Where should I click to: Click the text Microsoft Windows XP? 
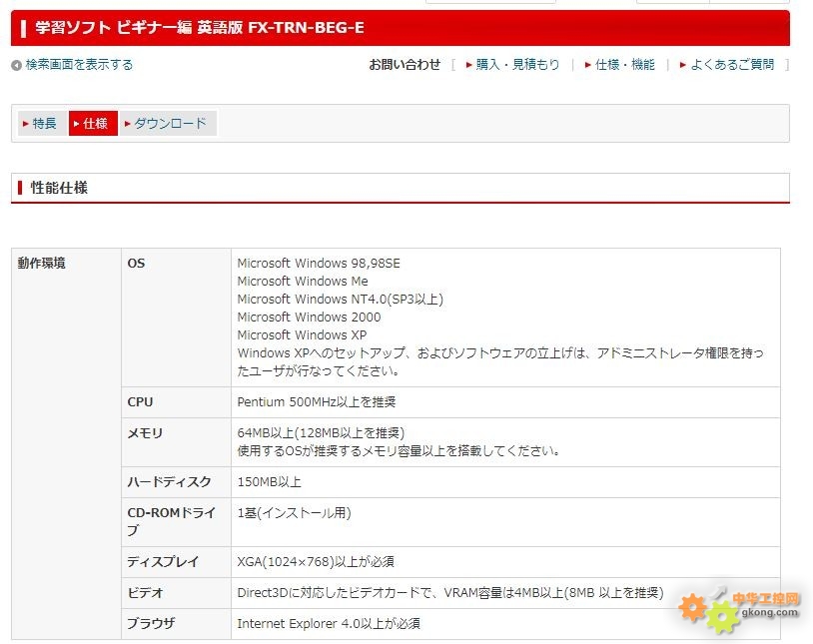click(x=302, y=334)
